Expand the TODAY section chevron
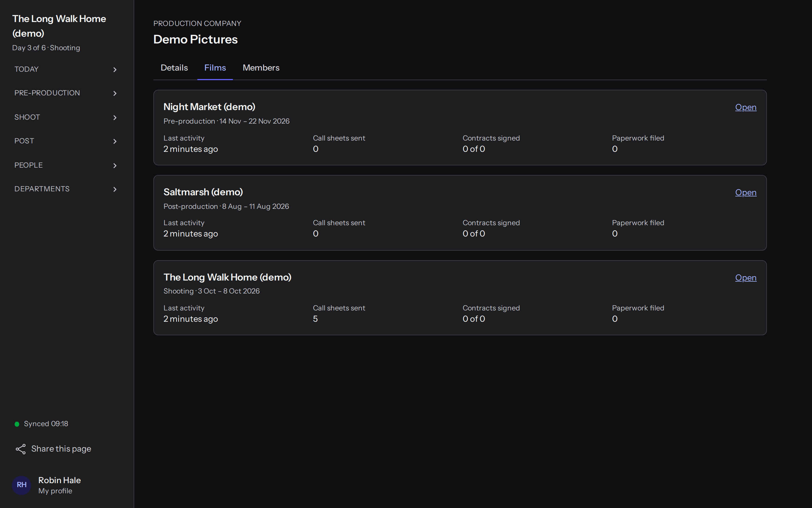This screenshot has width=812, height=508. pyautogui.click(x=115, y=69)
